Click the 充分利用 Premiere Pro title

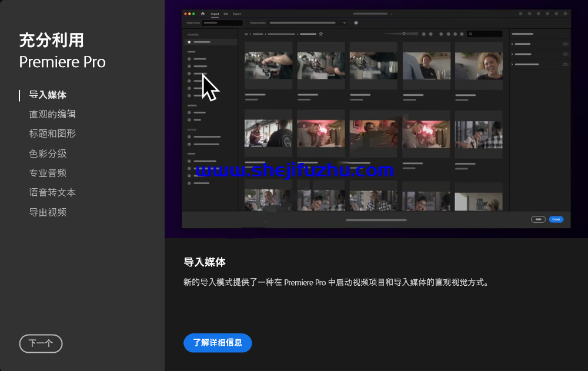point(62,51)
